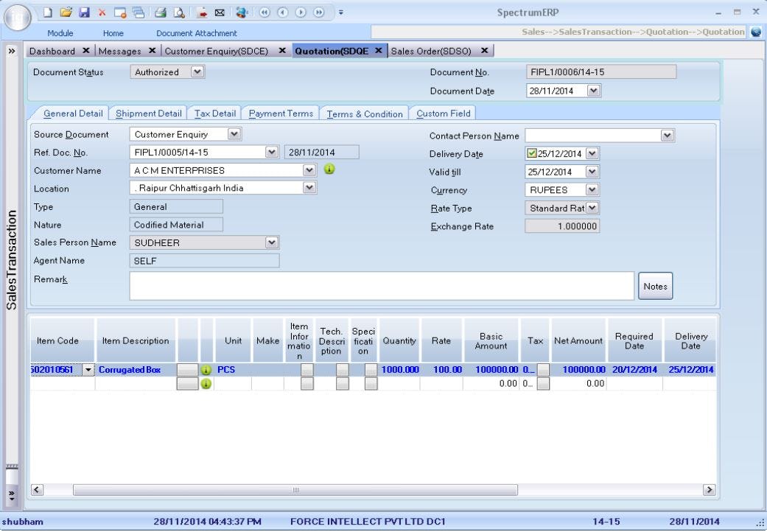Open the Document Attachment menu
767x532 pixels.
[196, 32]
